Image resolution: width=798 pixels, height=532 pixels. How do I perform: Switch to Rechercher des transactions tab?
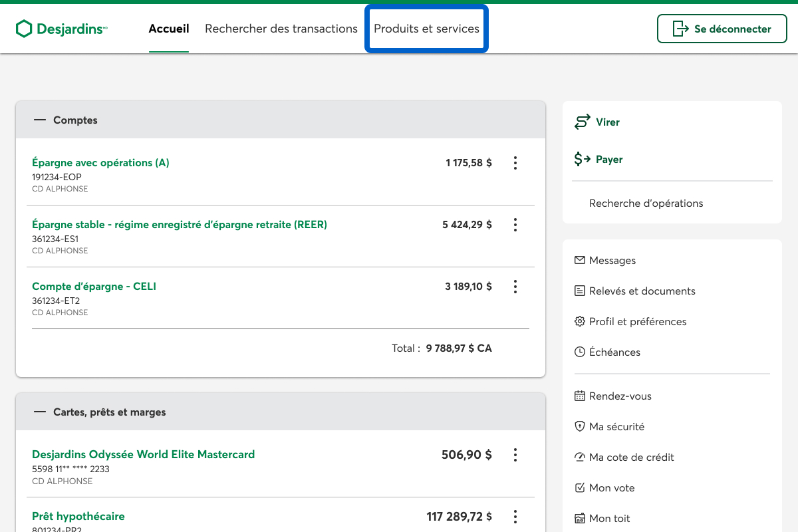(x=281, y=29)
